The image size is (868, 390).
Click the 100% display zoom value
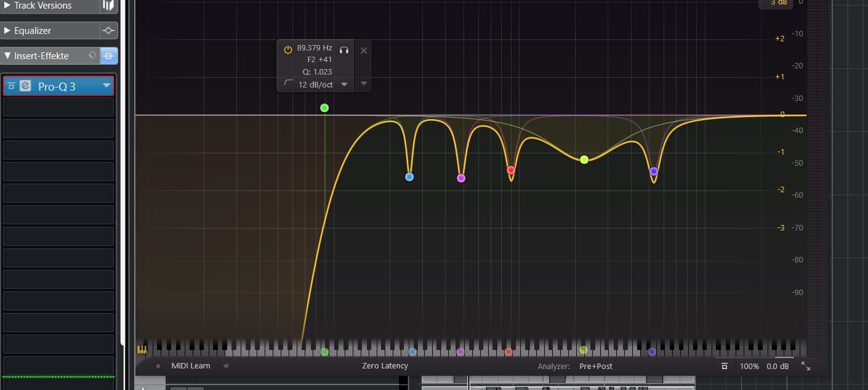click(x=749, y=365)
